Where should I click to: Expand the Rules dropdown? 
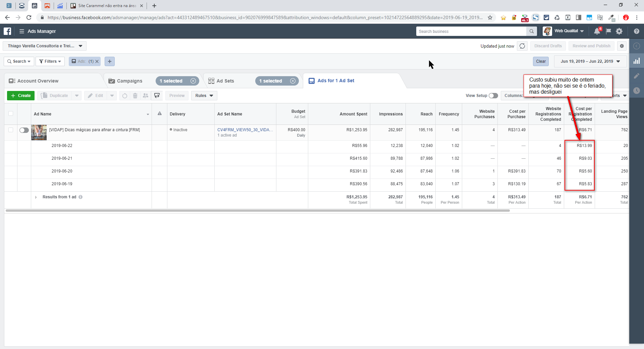click(204, 96)
